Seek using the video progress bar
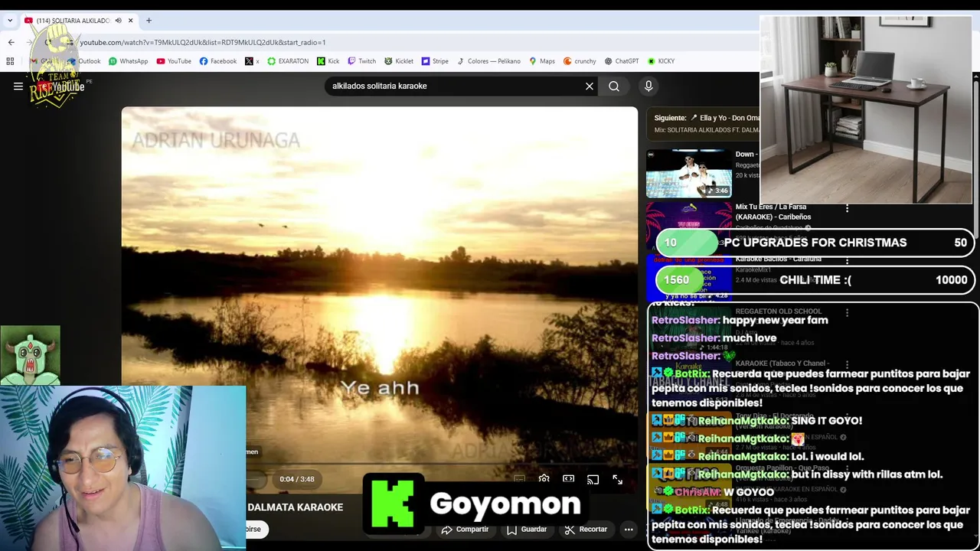The height and width of the screenshot is (551, 980). (440, 463)
